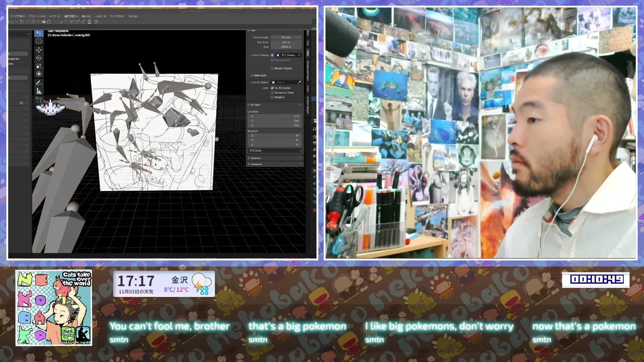644x362 pixels.
Task: Click the clip End 1000 m field
Action: pos(286,47)
